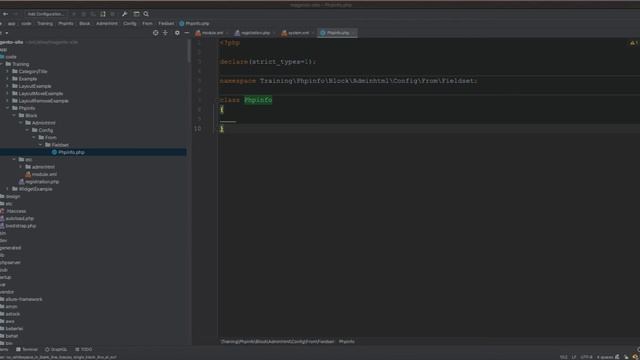
Task: Switch to the module.xml editor tab
Action: [210, 33]
